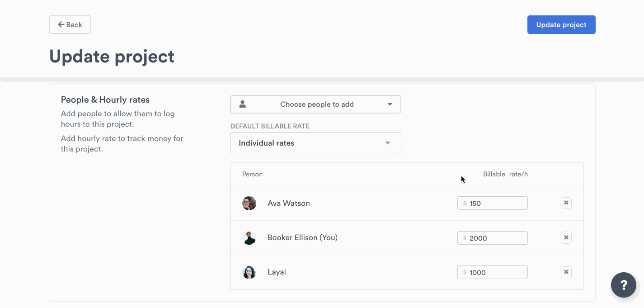Click the person icon in Choose people field
Image resolution: width=644 pixels, height=308 pixels.
tap(242, 104)
